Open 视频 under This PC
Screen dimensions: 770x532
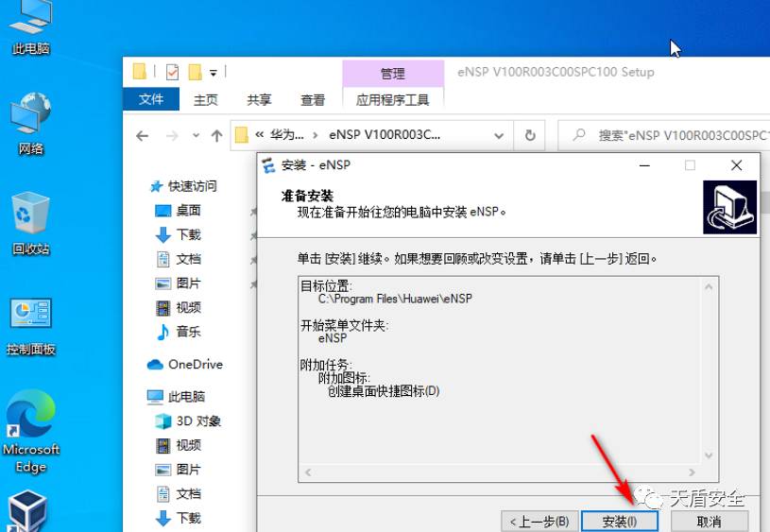(179, 445)
